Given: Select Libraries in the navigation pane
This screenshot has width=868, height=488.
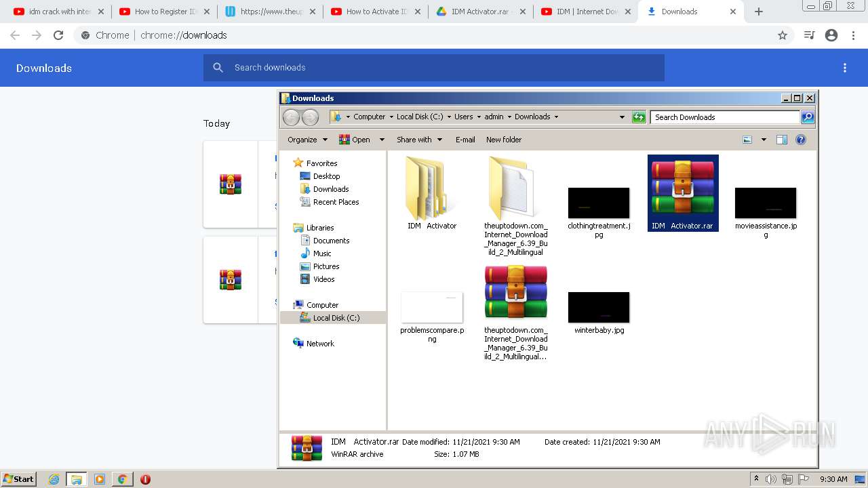Looking at the screenshot, I should [x=319, y=228].
